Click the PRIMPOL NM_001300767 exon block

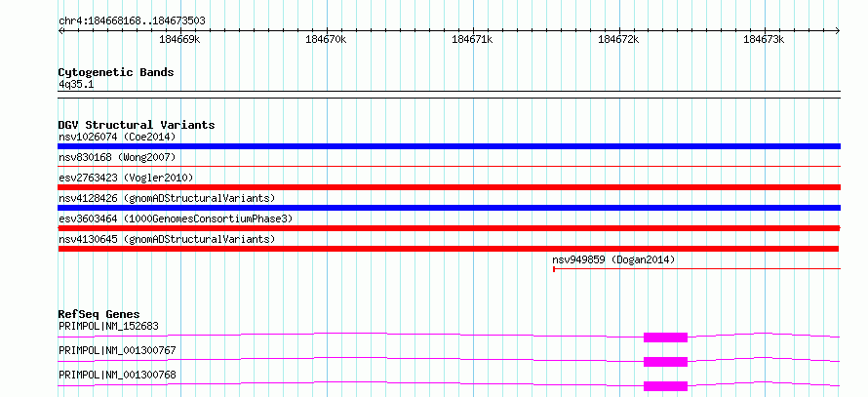(x=665, y=362)
